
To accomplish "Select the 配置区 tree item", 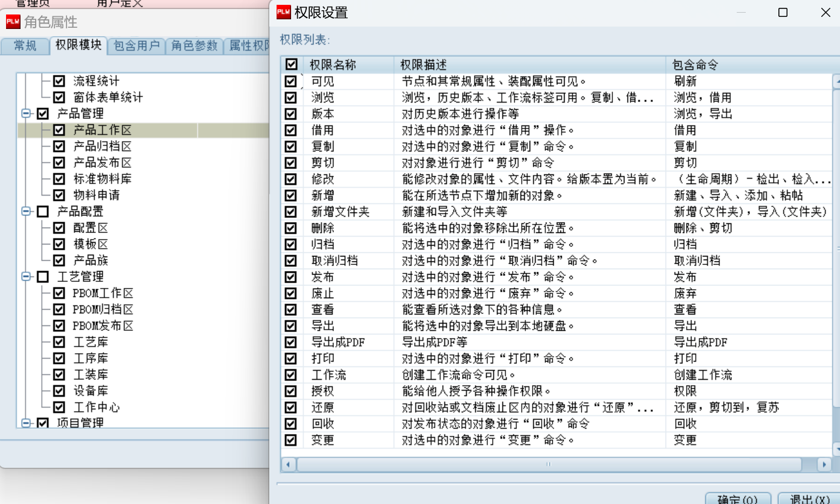I will coord(91,228).
